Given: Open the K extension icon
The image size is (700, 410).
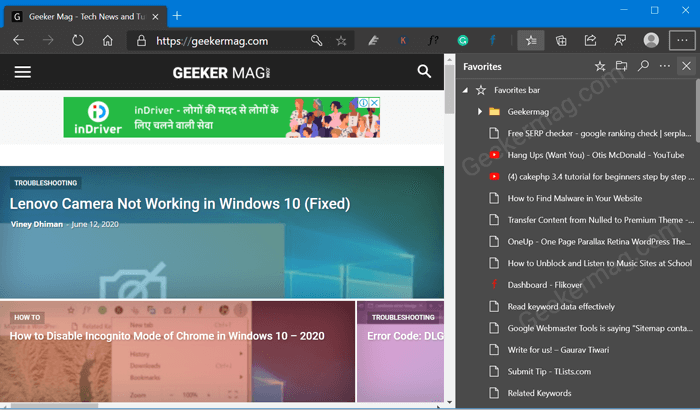Looking at the screenshot, I should pyautogui.click(x=403, y=41).
